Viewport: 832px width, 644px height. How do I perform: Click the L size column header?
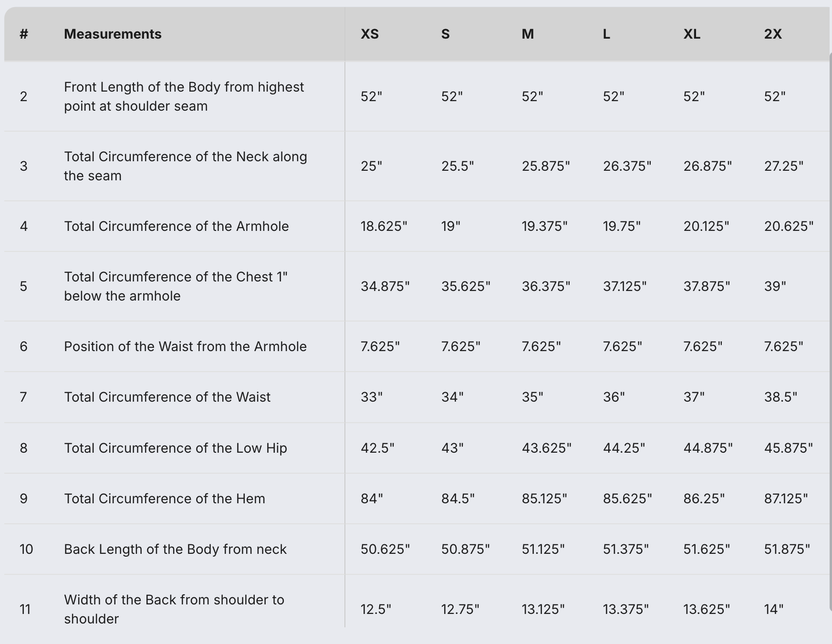coord(606,34)
